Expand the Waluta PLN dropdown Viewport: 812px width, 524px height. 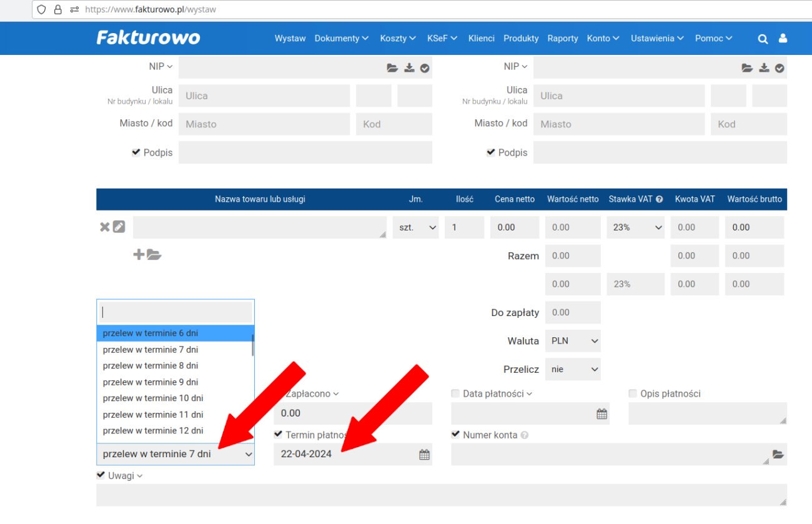573,341
